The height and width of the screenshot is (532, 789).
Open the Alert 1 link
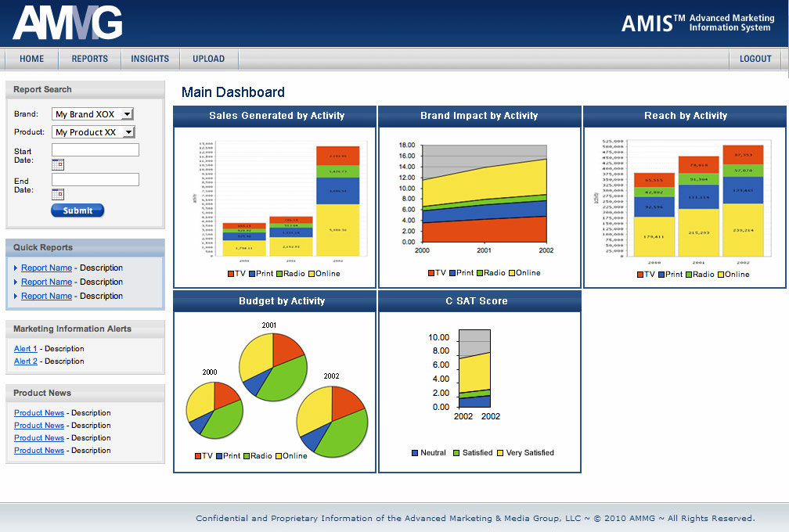[x=25, y=349]
